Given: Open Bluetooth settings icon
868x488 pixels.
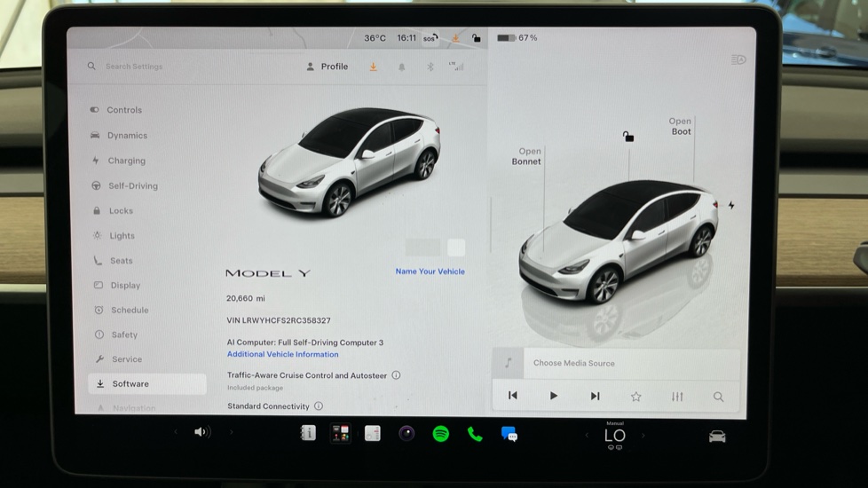Looking at the screenshot, I should [x=430, y=67].
